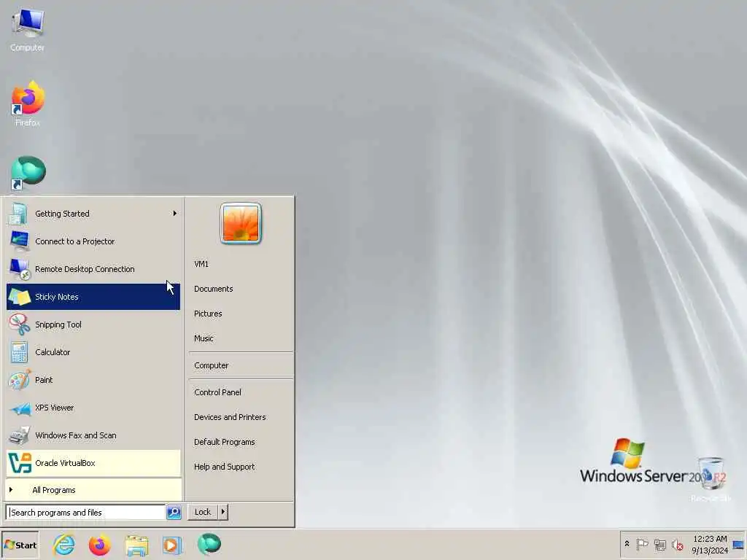Click the taskbar clock showing 12:23 AM
Image resolution: width=747 pixels, height=560 pixels.
pyautogui.click(x=710, y=544)
